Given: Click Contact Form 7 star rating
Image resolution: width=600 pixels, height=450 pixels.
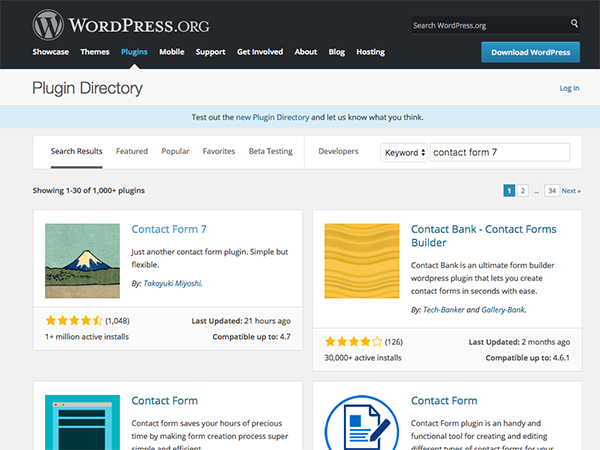Looking at the screenshot, I should click(74, 321).
